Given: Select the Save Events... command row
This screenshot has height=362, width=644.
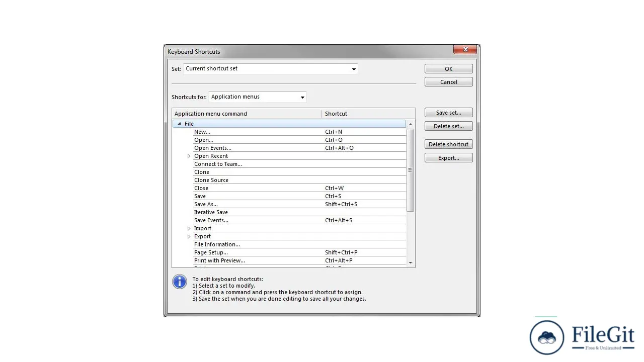Looking at the screenshot, I should (x=299, y=220).
